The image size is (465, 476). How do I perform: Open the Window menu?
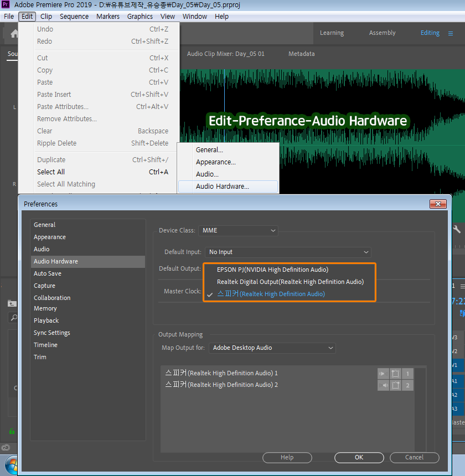coord(194,17)
